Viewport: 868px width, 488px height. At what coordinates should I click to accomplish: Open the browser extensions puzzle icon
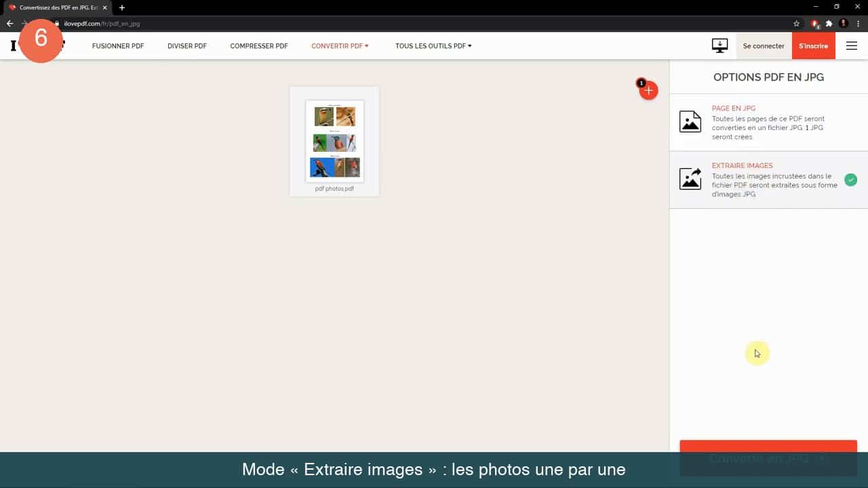[x=829, y=23]
